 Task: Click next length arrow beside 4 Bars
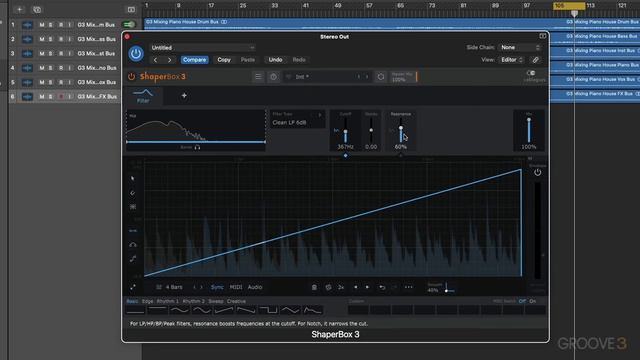[x=201, y=287]
